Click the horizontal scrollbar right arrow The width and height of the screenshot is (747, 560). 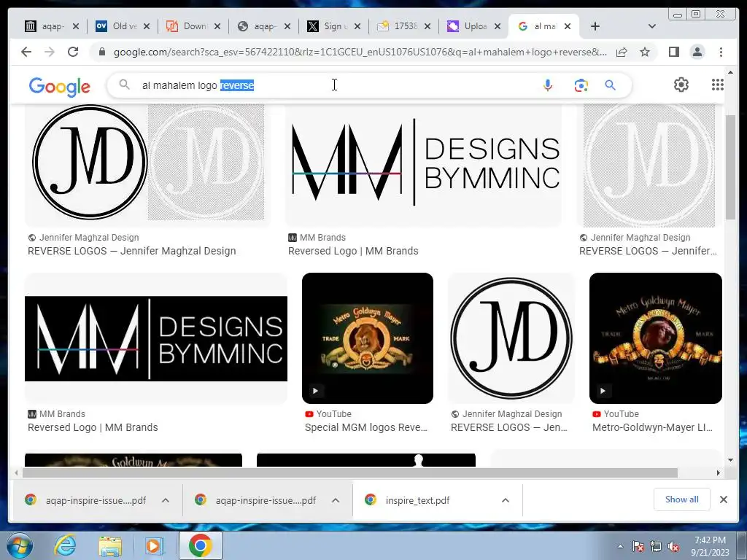pyautogui.click(x=719, y=472)
